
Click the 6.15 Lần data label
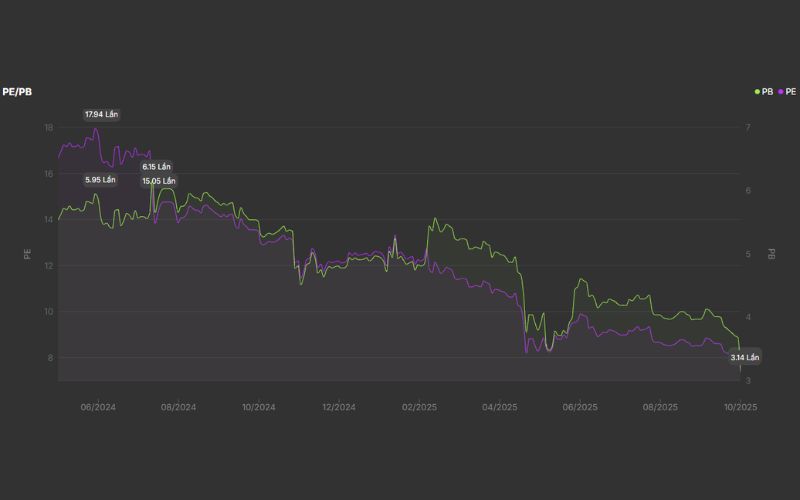click(x=157, y=166)
